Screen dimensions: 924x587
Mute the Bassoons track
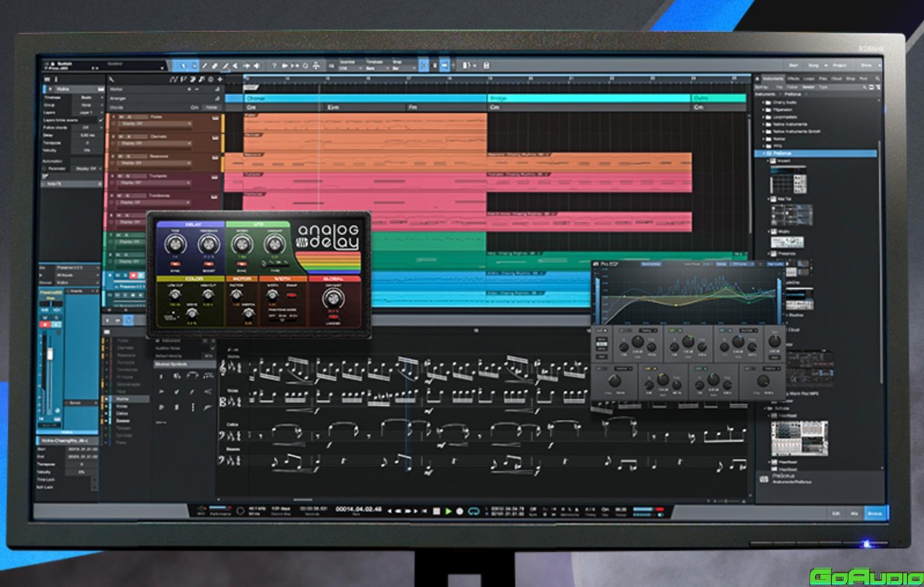click(120, 156)
